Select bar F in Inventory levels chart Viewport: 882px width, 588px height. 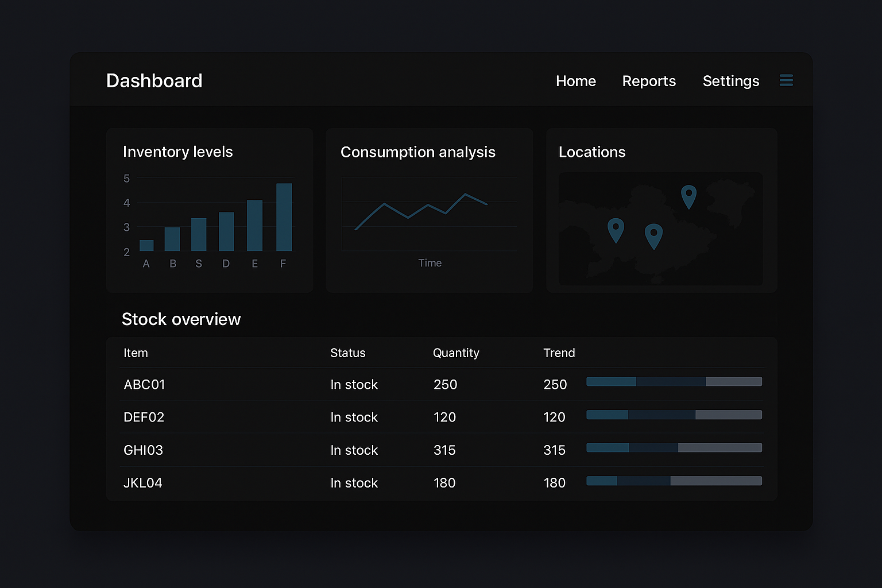[x=284, y=217]
